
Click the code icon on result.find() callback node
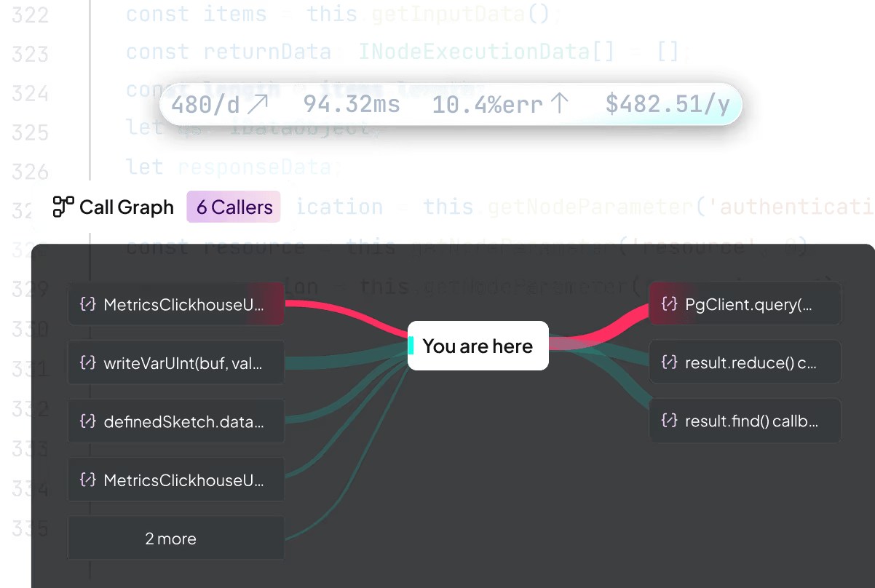(669, 420)
